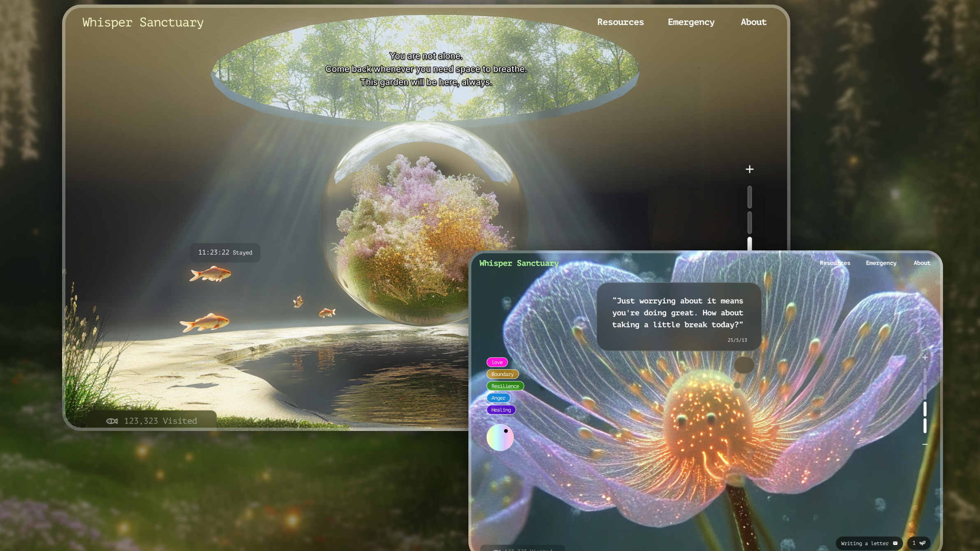Click the black handle on the color wheel
This screenshot has height=551, width=980.
point(505,431)
